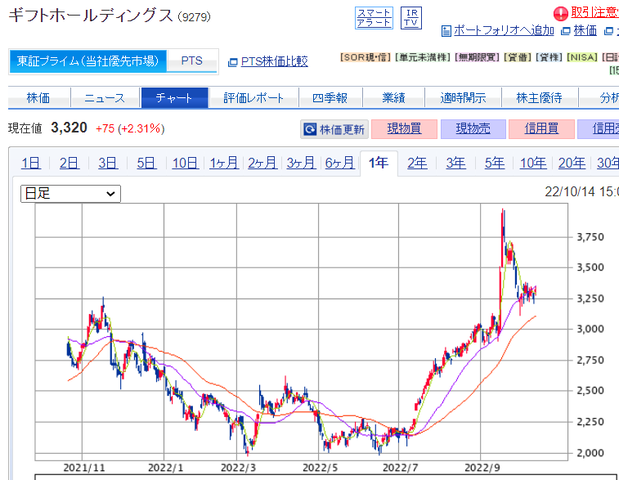
Task: Select the 2年 chart range
Action: [x=417, y=163]
